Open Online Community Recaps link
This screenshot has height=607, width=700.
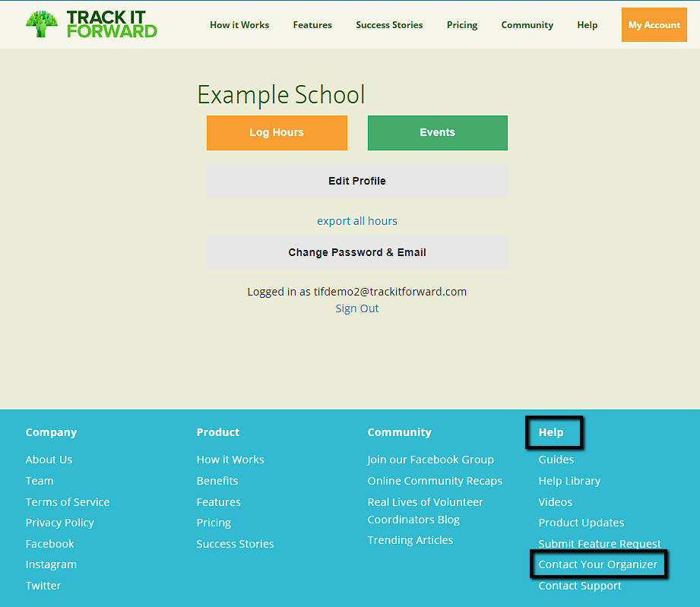click(435, 481)
